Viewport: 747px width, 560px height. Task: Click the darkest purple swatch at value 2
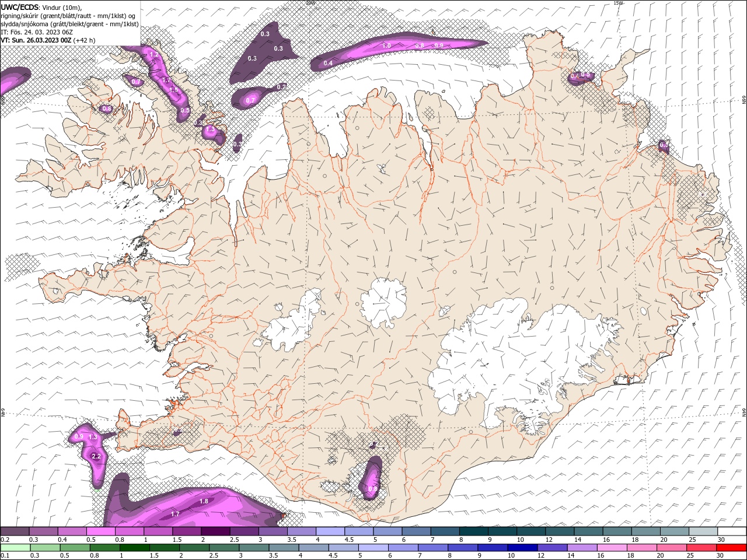tap(215, 531)
